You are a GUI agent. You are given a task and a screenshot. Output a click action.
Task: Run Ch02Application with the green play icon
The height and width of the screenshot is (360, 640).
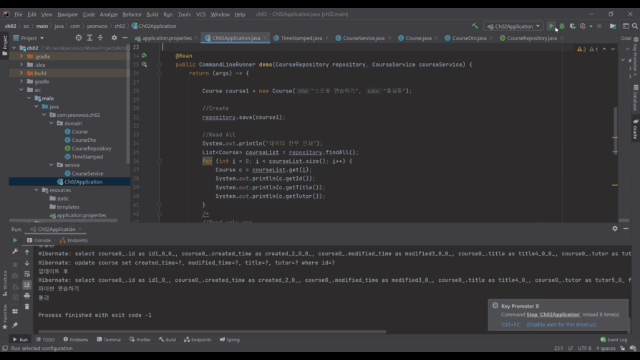[x=551, y=26]
